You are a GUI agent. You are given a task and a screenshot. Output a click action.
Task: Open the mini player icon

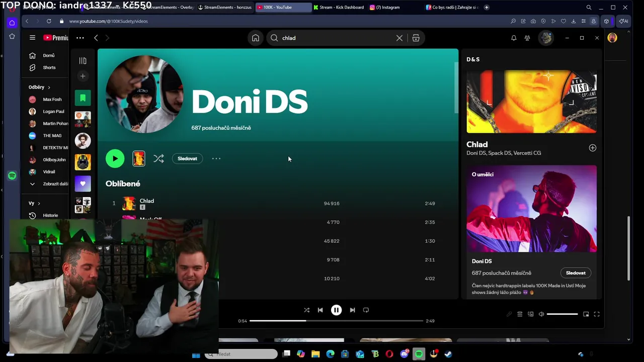[x=586, y=314]
